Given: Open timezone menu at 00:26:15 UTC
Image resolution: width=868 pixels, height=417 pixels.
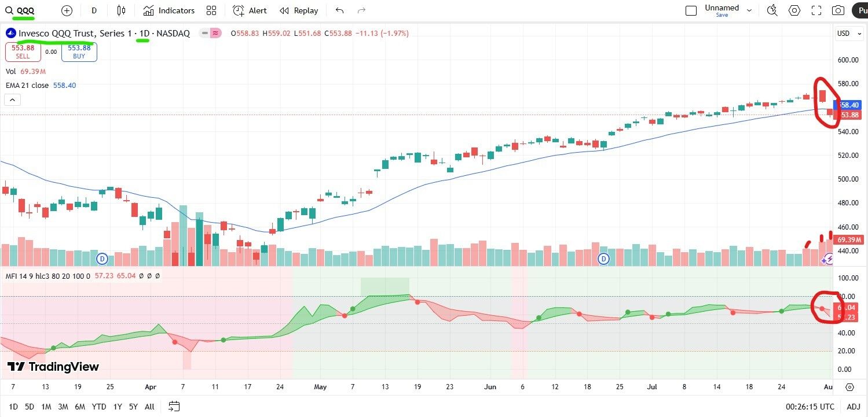Looking at the screenshot, I should 810,407.
